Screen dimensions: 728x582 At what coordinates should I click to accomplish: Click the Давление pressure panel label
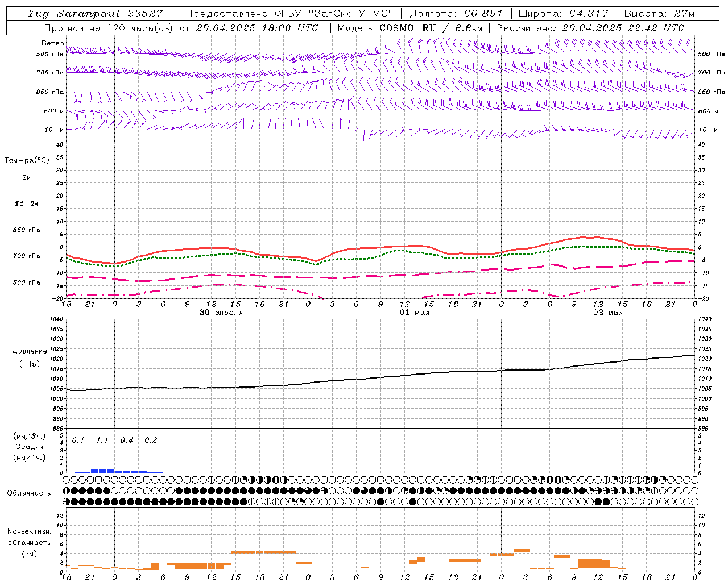[x=30, y=351]
